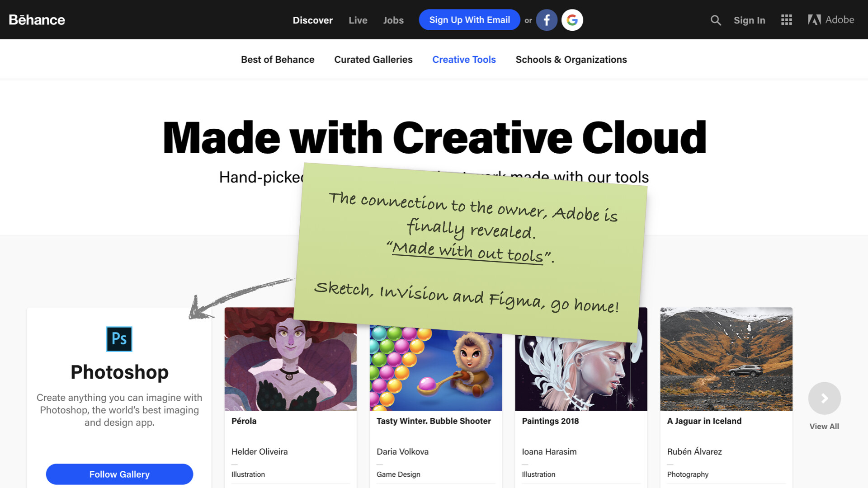Open the Jobs page

393,20
